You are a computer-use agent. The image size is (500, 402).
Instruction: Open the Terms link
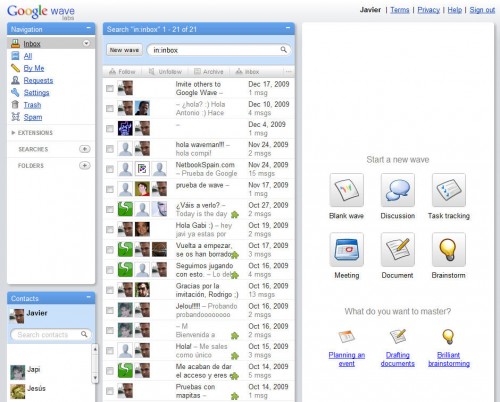click(x=400, y=10)
